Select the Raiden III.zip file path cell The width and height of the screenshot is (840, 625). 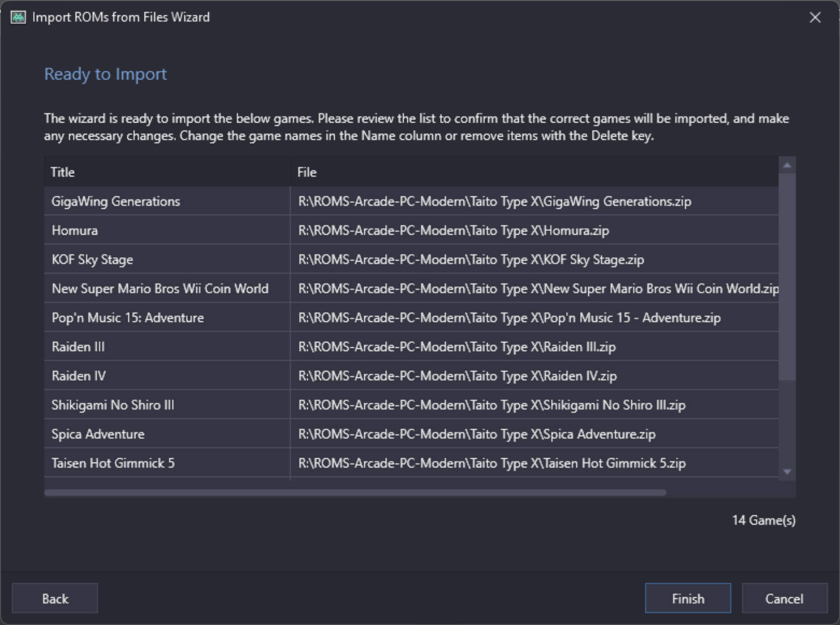(x=535, y=347)
